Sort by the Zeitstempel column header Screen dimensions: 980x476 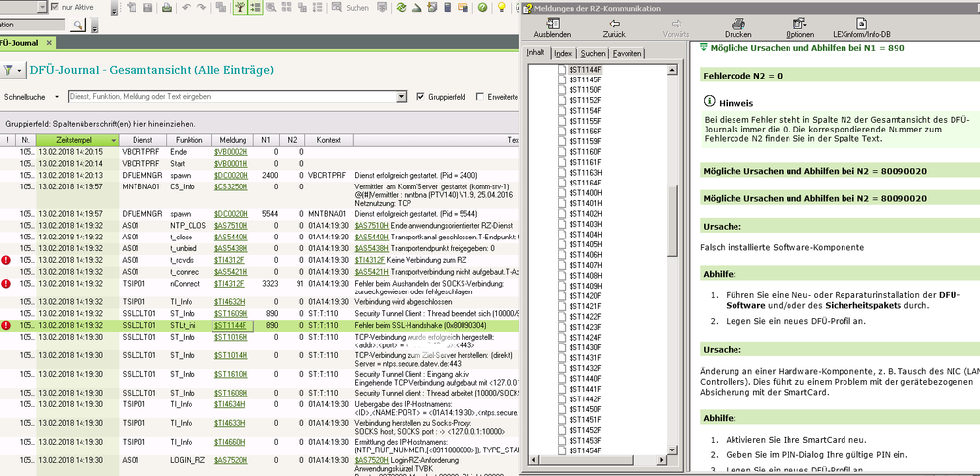pos(77,140)
